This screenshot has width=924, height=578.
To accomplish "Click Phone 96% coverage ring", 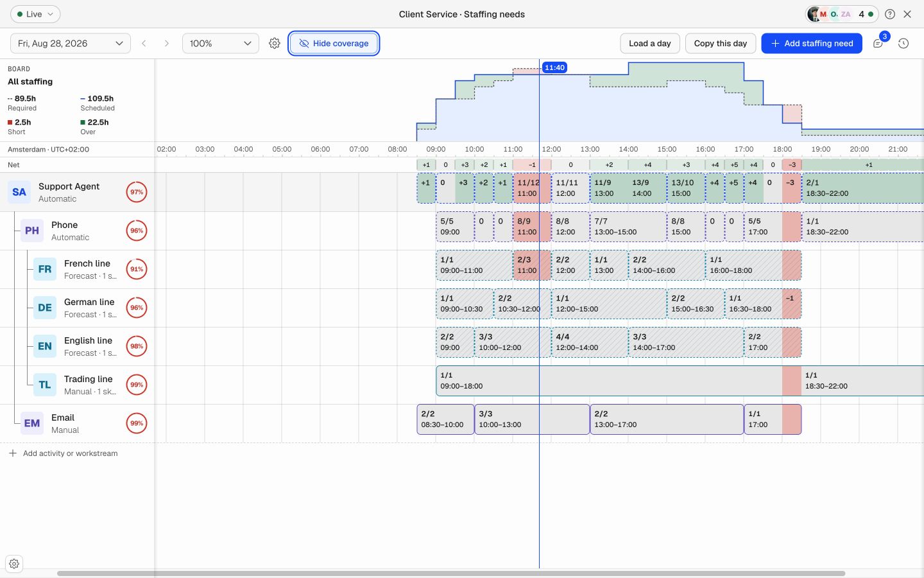I will (x=137, y=231).
